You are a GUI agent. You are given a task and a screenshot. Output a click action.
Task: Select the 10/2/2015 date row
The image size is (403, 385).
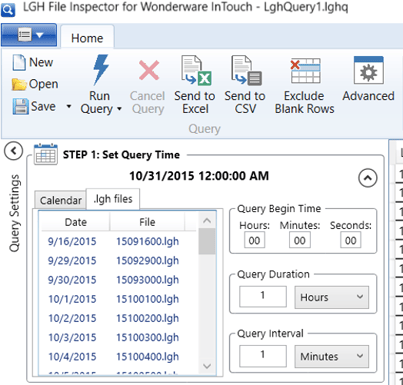pyautogui.click(x=72, y=319)
